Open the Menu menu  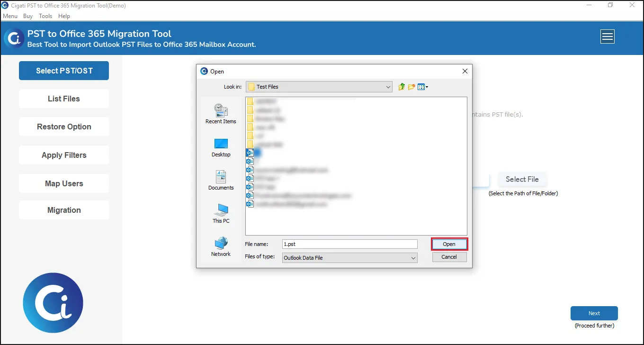point(10,16)
